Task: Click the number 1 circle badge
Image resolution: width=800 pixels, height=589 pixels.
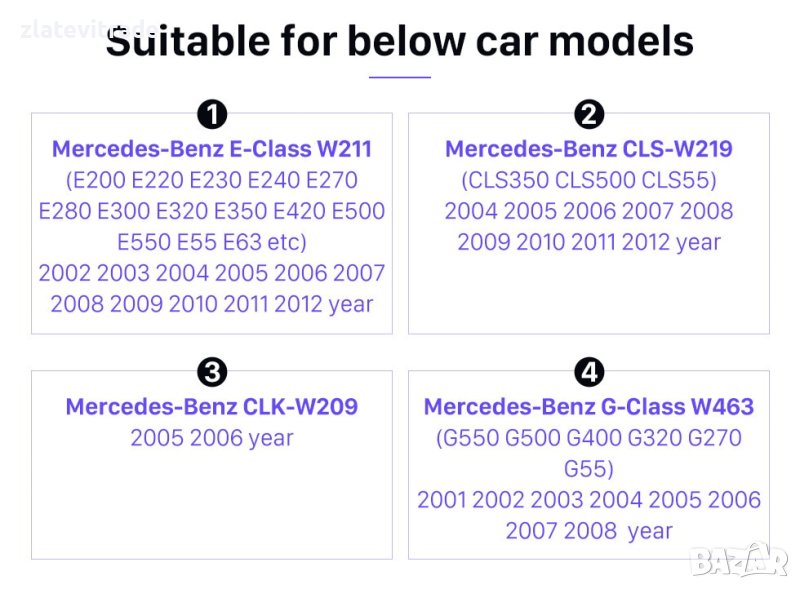Action: 212,115
